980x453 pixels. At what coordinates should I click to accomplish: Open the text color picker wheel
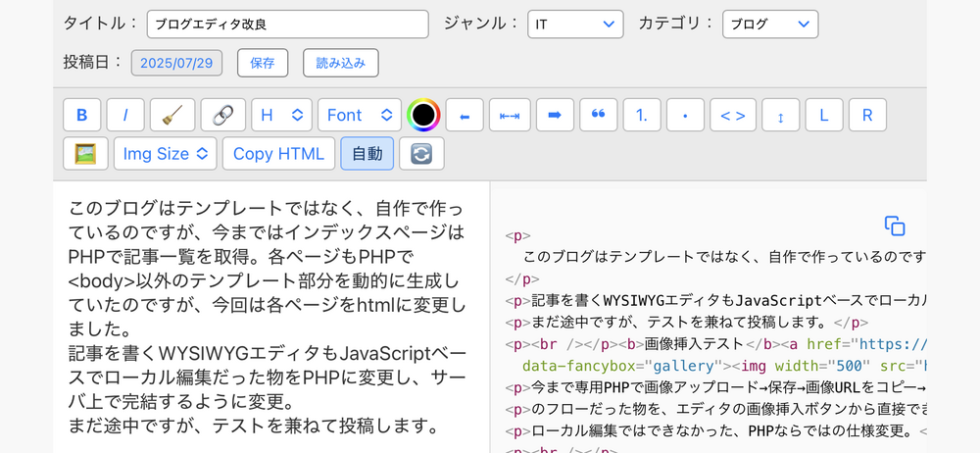pyautogui.click(x=423, y=115)
